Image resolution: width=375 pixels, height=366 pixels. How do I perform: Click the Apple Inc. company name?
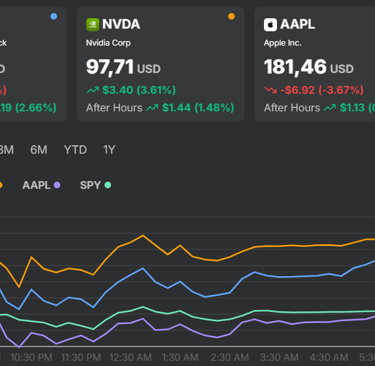click(x=283, y=43)
